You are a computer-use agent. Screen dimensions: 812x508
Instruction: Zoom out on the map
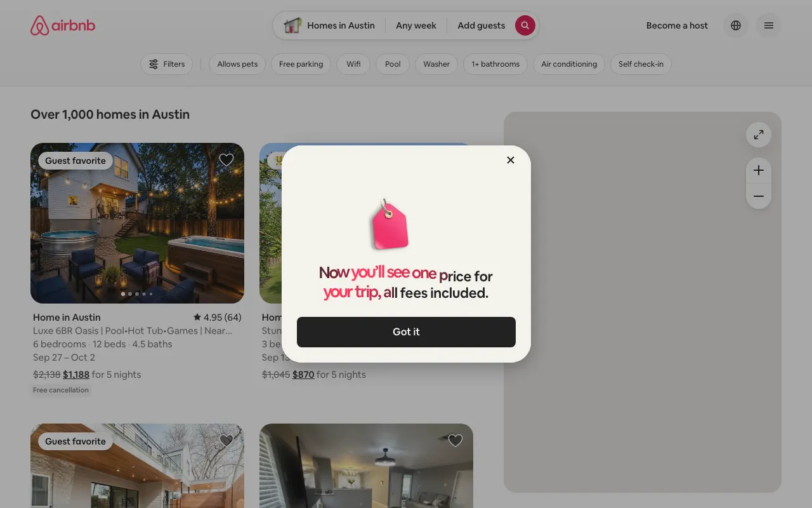point(759,196)
